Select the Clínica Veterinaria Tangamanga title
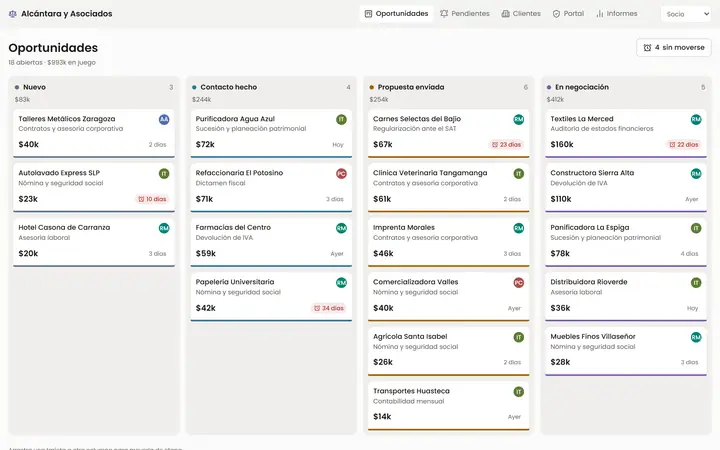 click(x=430, y=173)
